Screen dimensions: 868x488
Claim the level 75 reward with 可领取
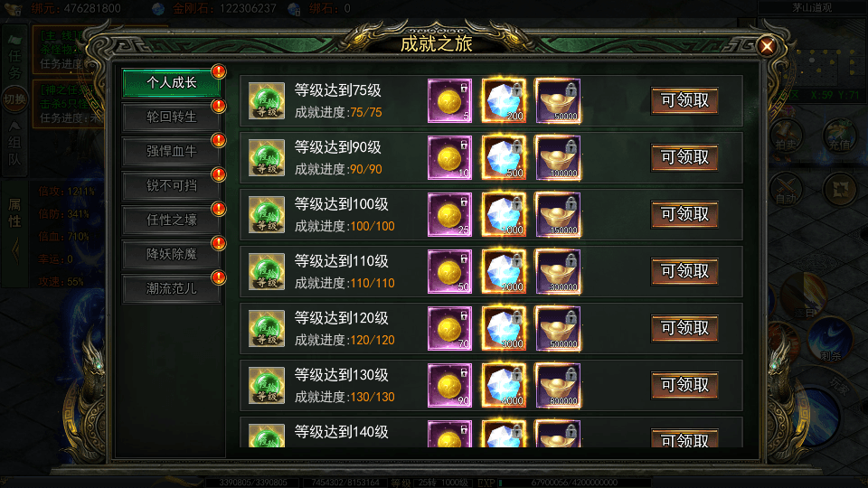coord(684,100)
